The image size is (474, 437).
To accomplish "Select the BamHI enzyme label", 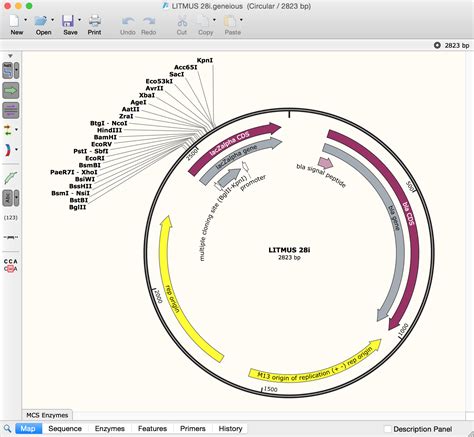I will [x=105, y=137].
